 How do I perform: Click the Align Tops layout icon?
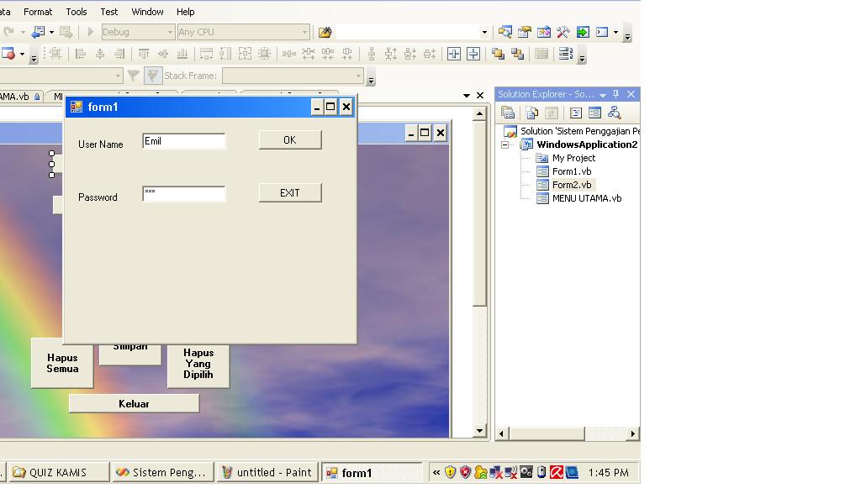point(143,54)
